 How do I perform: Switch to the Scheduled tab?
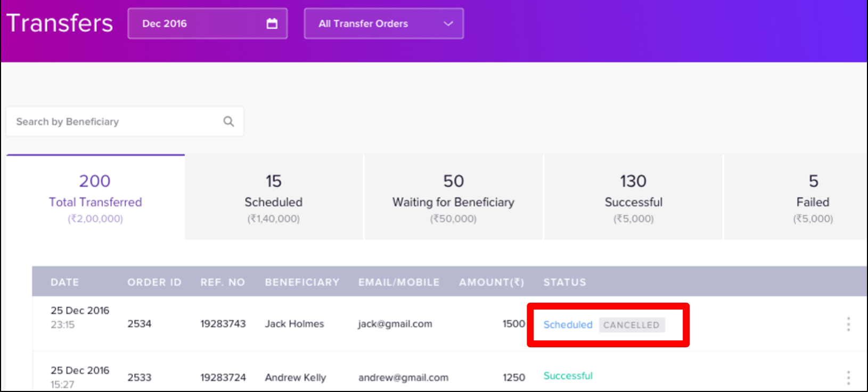[x=274, y=197]
